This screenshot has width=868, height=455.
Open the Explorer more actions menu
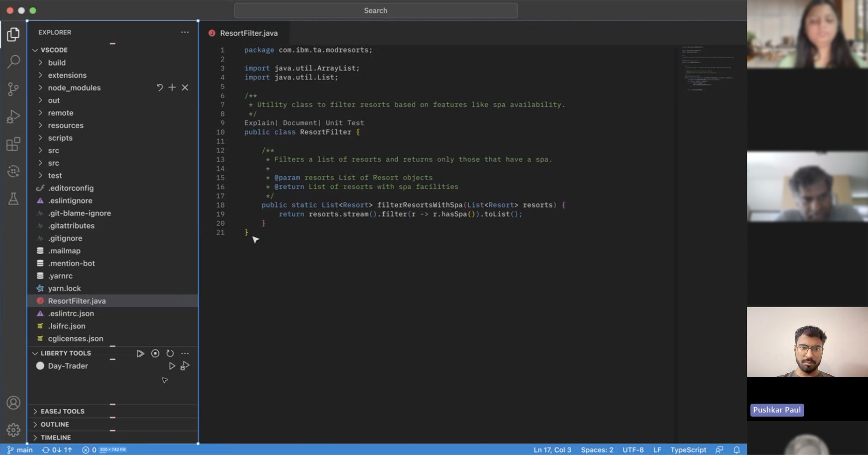[x=185, y=32]
